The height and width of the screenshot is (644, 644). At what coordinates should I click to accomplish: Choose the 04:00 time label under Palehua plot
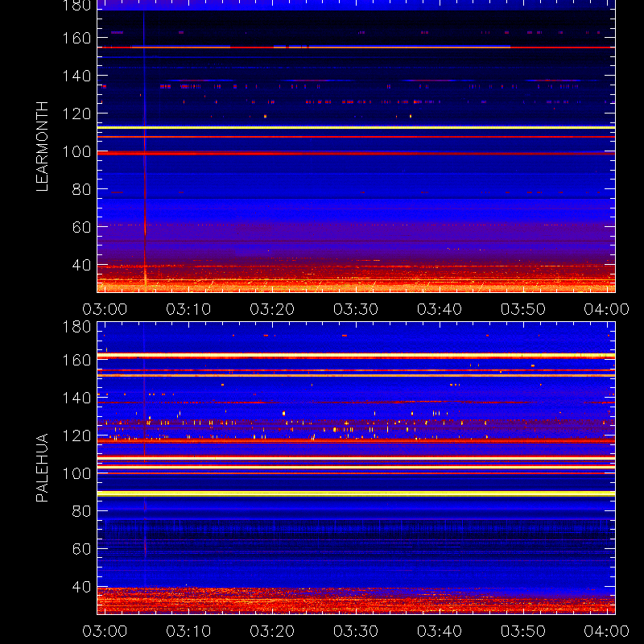tap(607, 631)
